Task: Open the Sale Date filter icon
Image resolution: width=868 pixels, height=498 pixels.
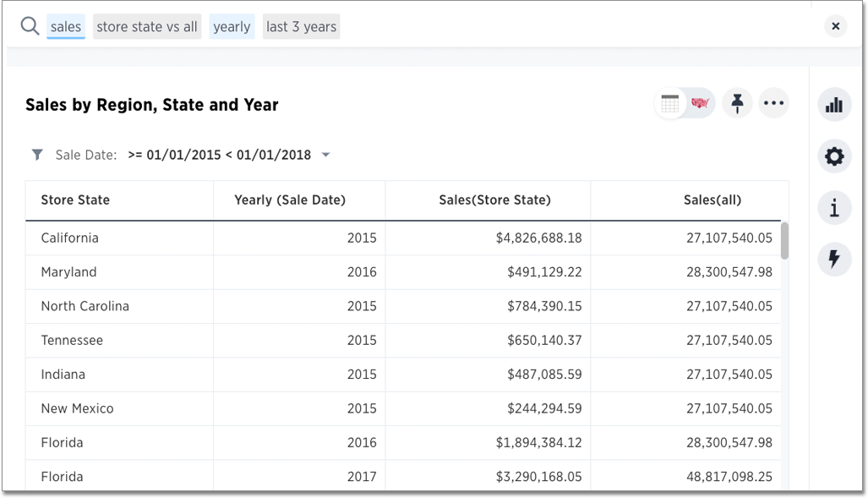Action: (36, 155)
